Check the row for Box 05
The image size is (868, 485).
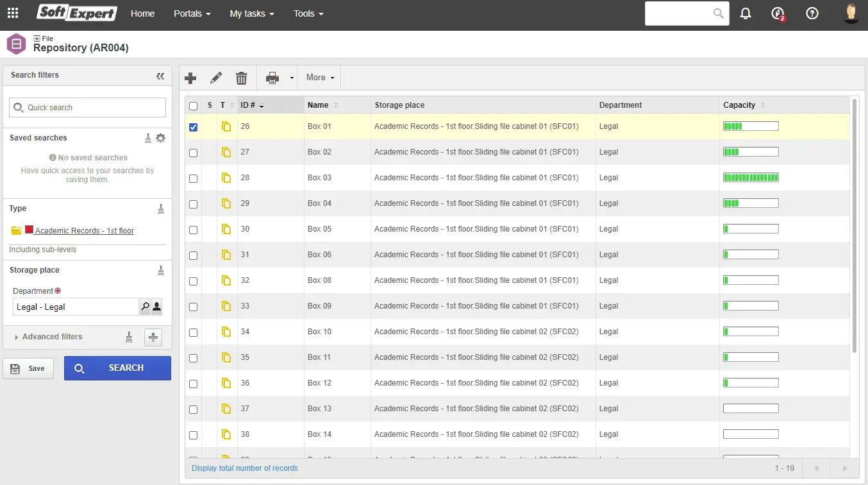tap(193, 230)
